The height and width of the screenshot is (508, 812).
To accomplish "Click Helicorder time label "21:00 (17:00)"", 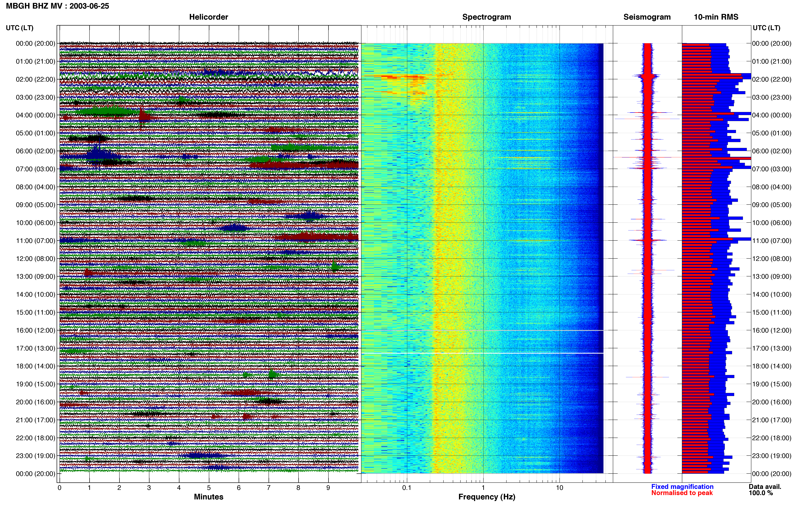I will point(36,420).
